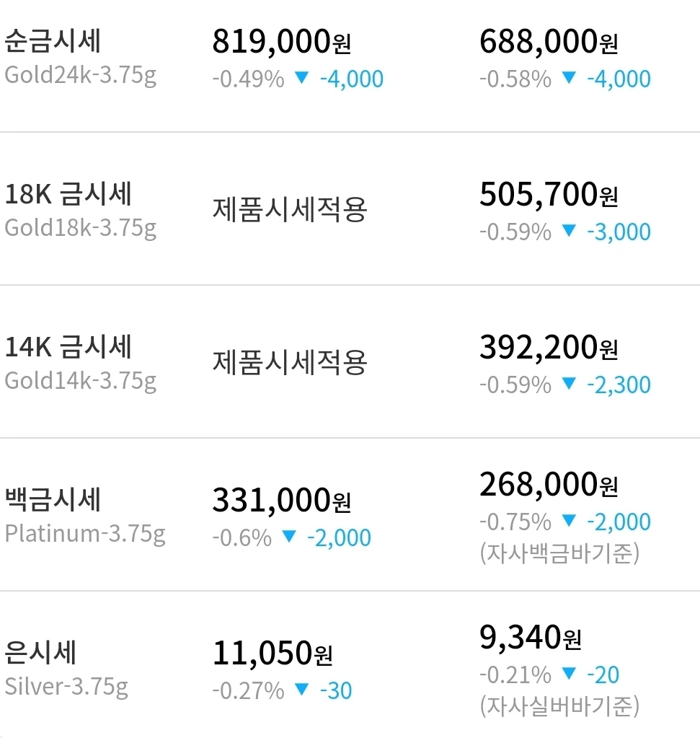Click the down triangle next to -0.21%
This screenshot has width=700, height=738.
(569, 673)
